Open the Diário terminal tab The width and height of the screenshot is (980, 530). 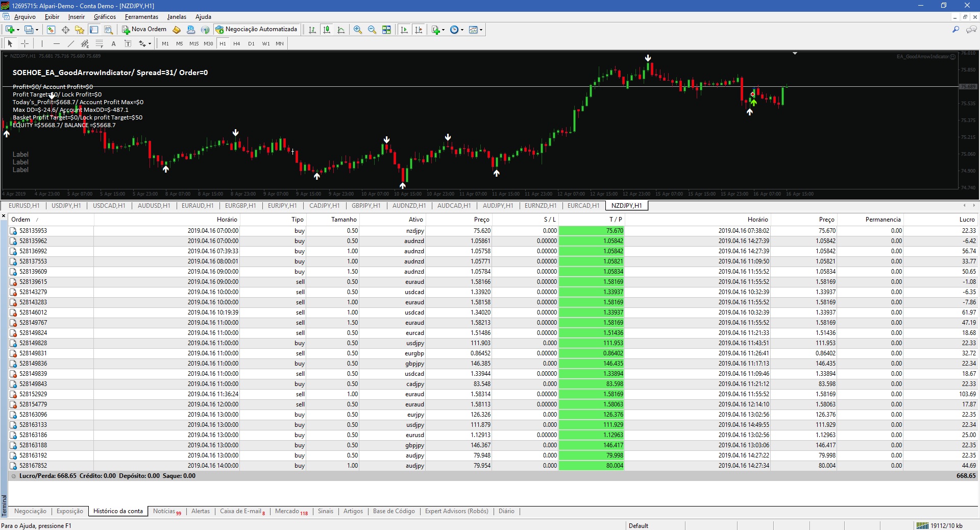pyautogui.click(x=506, y=511)
